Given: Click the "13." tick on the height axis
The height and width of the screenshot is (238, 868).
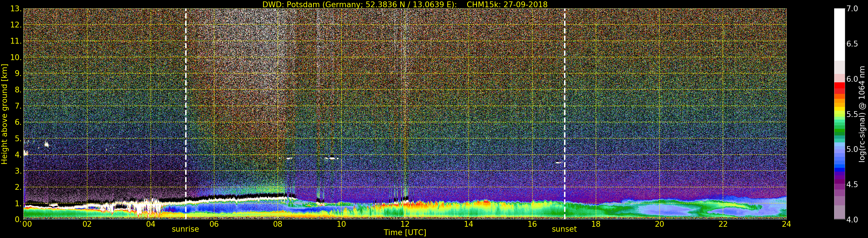Looking at the screenshot, I should coord(16,9).
